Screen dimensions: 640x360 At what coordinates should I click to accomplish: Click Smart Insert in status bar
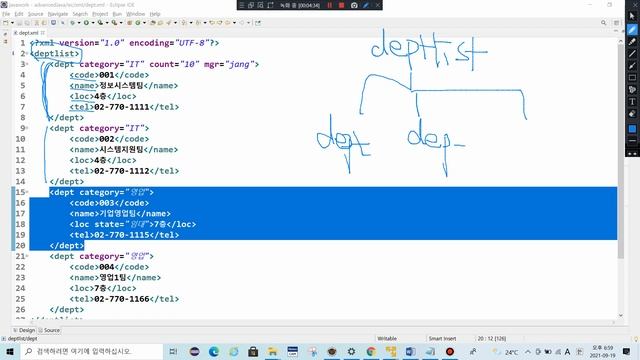(x=442, y=339)
